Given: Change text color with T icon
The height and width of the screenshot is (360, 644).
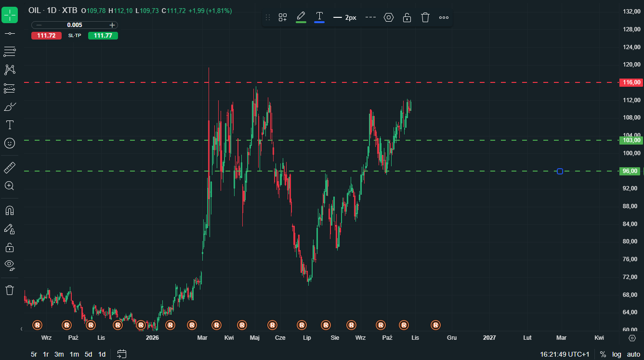Looking at the screenshot, I should [319, 17].
